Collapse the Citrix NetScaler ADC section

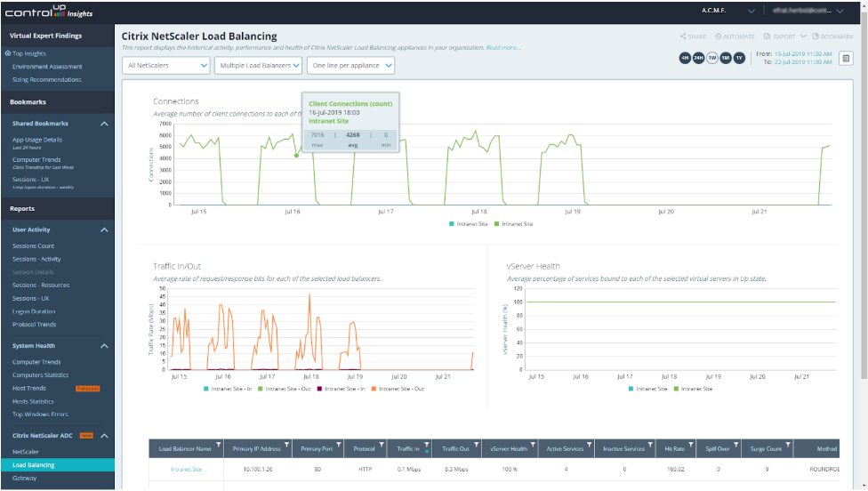click(104, 436)
